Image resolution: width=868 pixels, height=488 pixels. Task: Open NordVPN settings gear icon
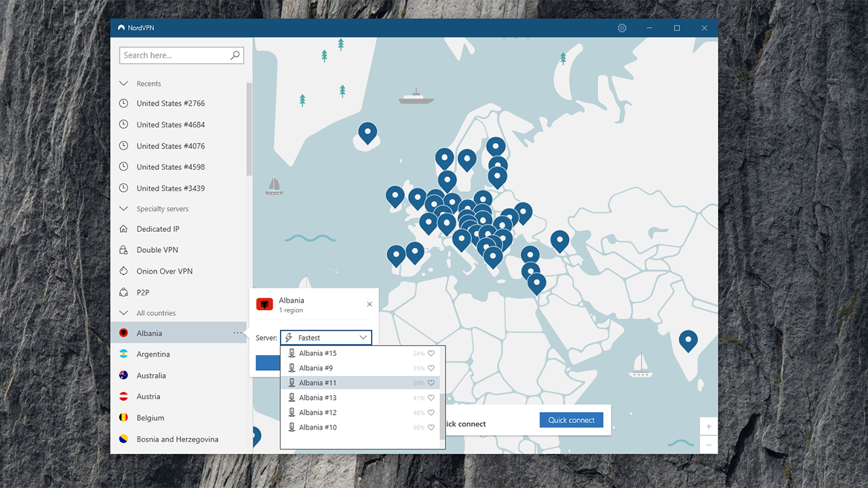coord(622,28)
